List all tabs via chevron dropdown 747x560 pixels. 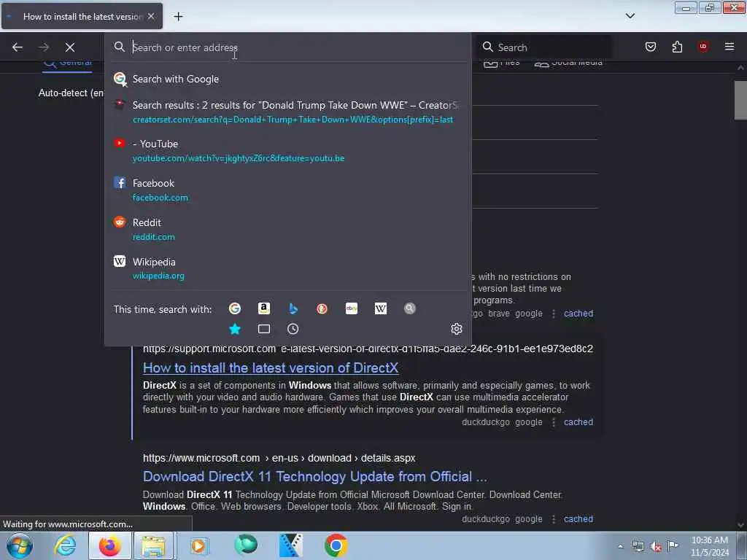(630, 16)
